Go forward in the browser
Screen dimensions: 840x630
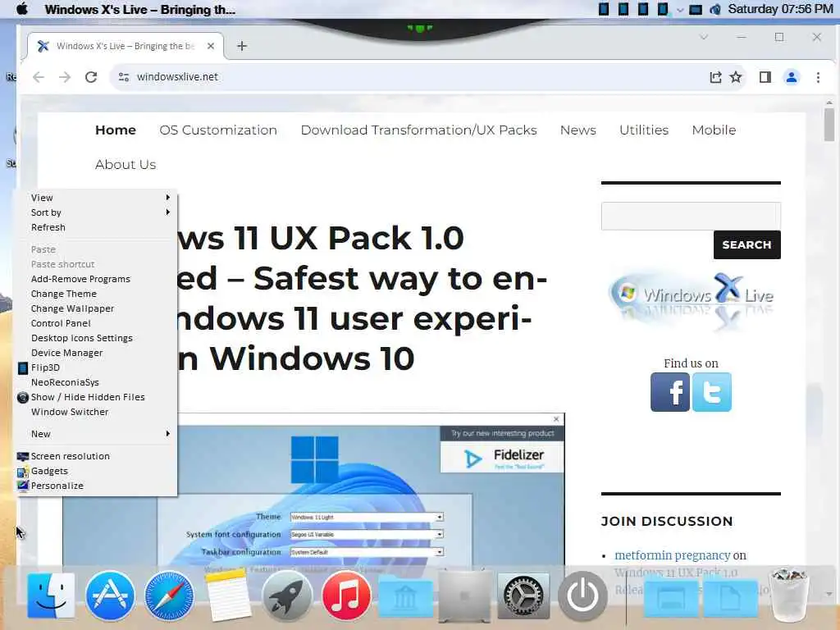point(65,77)
